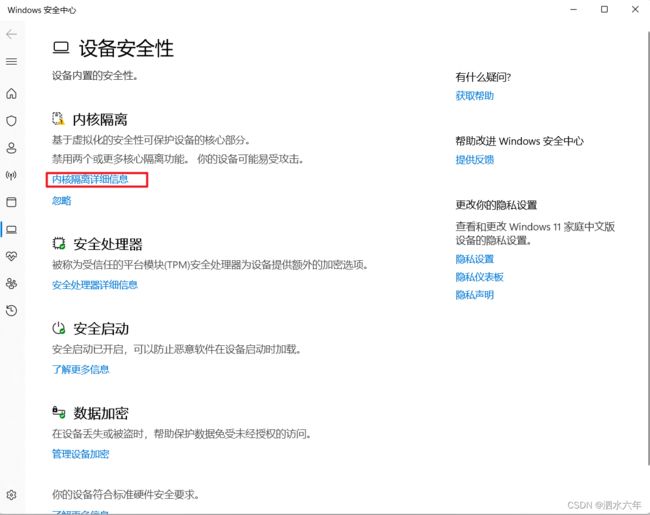
Task: Open the 隐私仪表板 link
Action: (x=480, y=277)
